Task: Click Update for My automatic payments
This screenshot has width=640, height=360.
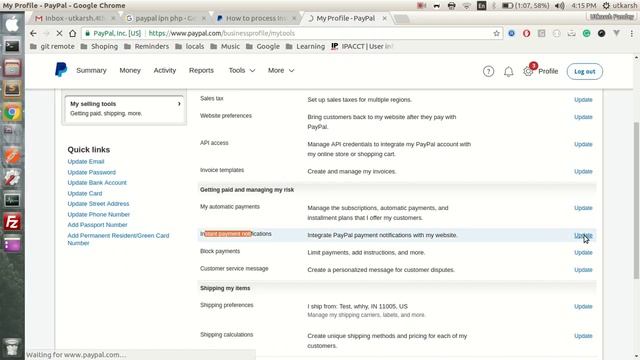Action: (x=583, y=208)
